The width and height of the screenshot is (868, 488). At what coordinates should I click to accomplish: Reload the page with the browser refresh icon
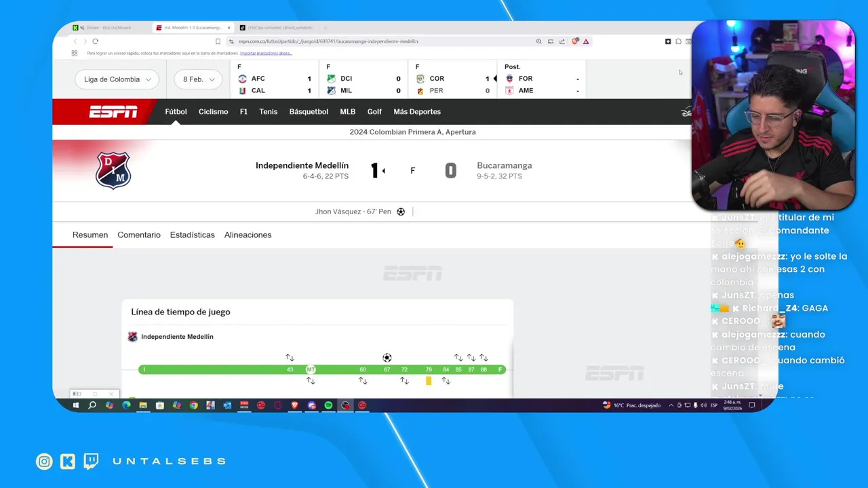[x=95, y=41]
